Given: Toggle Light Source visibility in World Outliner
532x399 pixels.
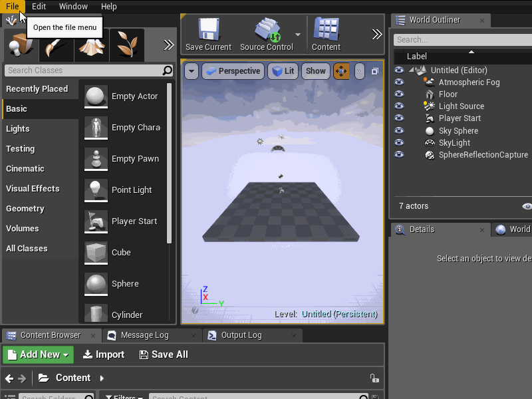Looking at the screenshot, I should 398,106.
